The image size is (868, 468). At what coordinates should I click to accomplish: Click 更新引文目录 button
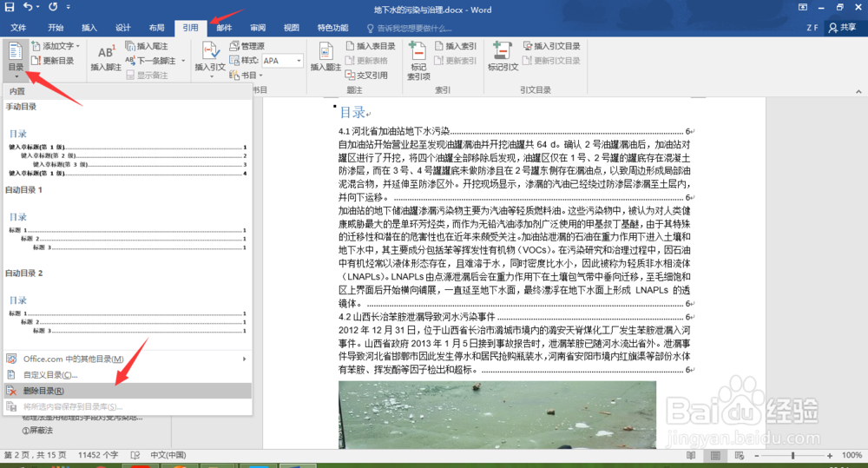[x=552, y=61]
